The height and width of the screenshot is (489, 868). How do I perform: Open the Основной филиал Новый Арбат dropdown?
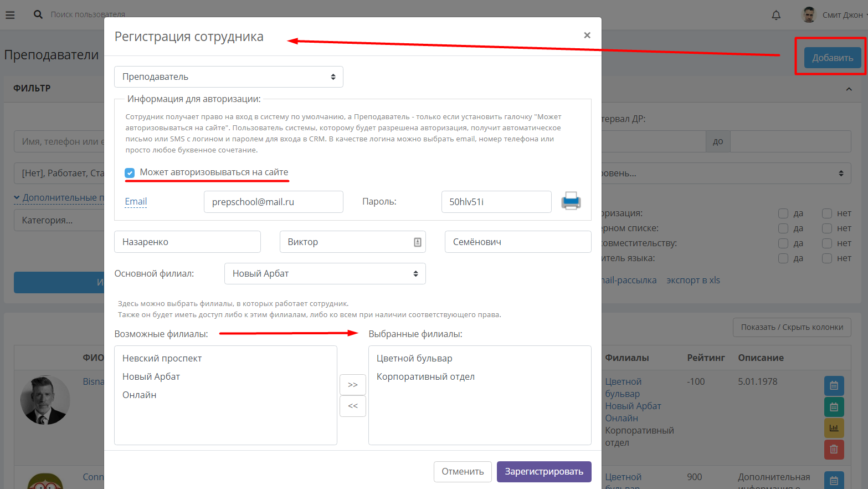(x=325, y=274)
